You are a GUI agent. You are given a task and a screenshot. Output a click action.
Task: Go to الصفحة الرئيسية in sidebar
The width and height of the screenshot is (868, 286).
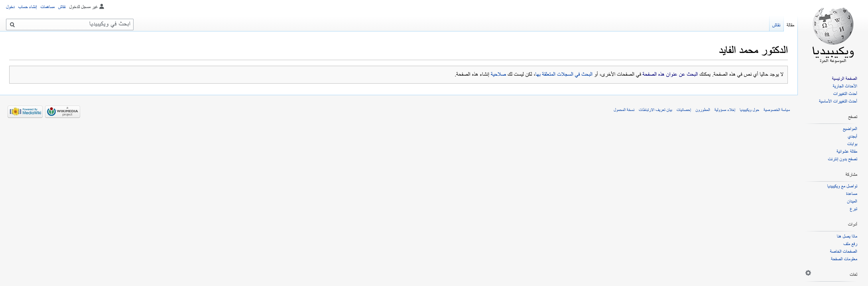(844, 78)
